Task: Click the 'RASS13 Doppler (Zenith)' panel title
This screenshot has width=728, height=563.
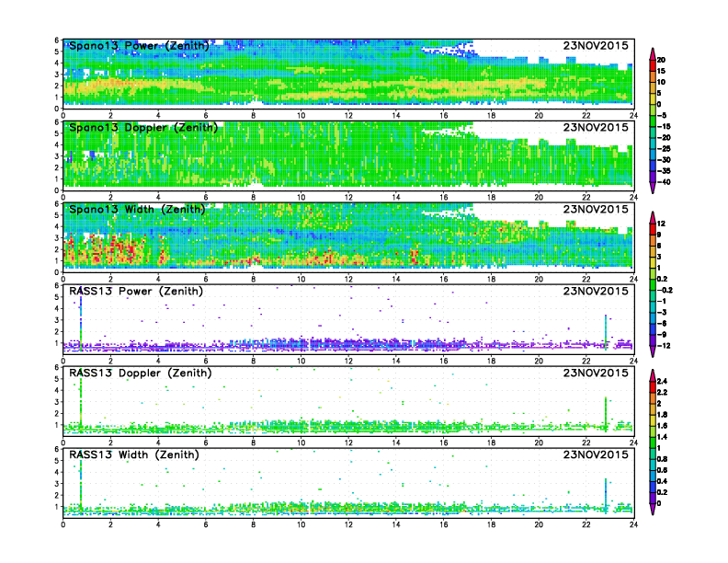Action: (141, 373)
